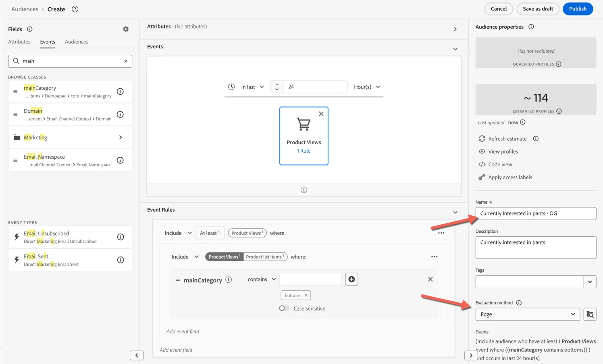603x364 pixels.
Task: Open the Hour(s) unit dropdown
Action: click(x=367, y=87)
